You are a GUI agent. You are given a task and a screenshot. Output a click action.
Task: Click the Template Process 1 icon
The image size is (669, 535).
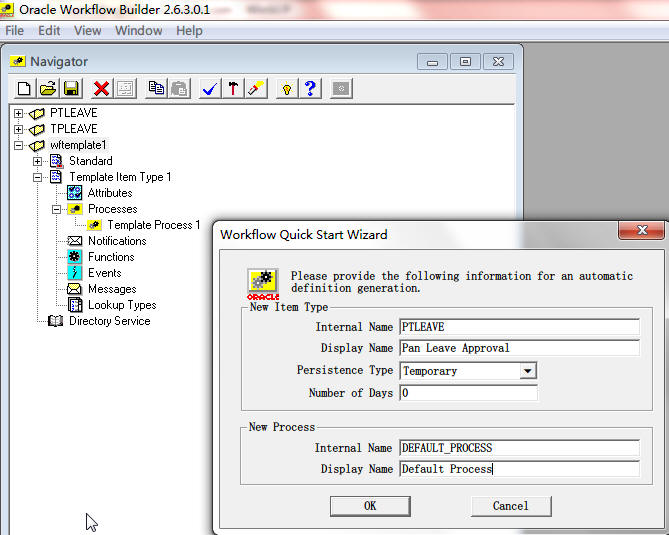coord(94,225)
